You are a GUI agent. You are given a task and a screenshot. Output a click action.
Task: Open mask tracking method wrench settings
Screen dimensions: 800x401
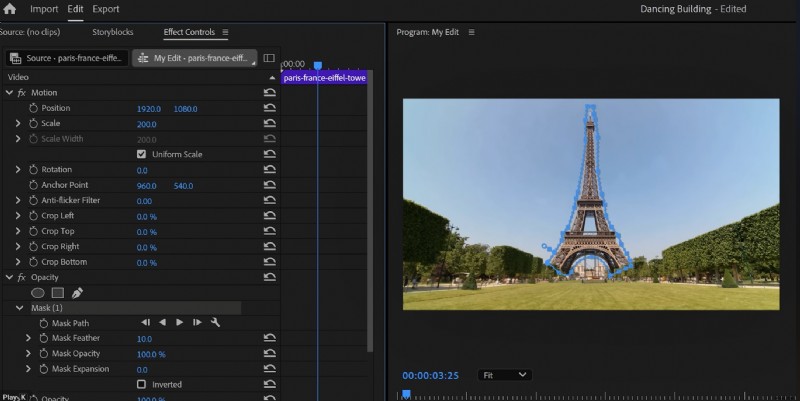(x=215, y=322)
